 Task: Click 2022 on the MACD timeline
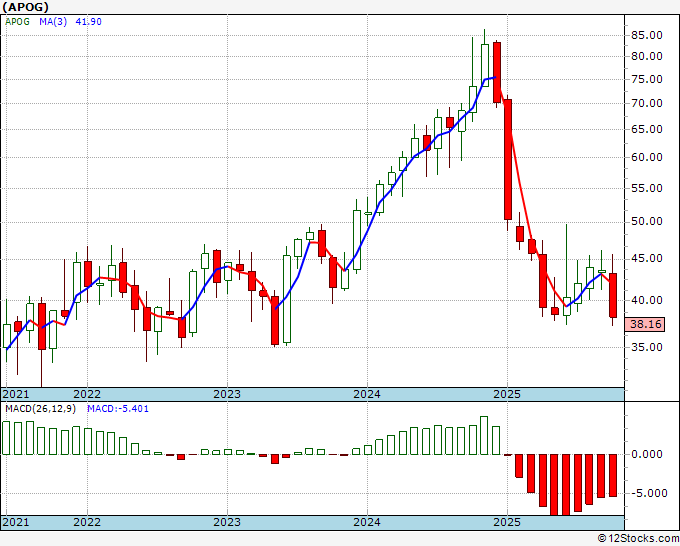(x=87, y=522)
